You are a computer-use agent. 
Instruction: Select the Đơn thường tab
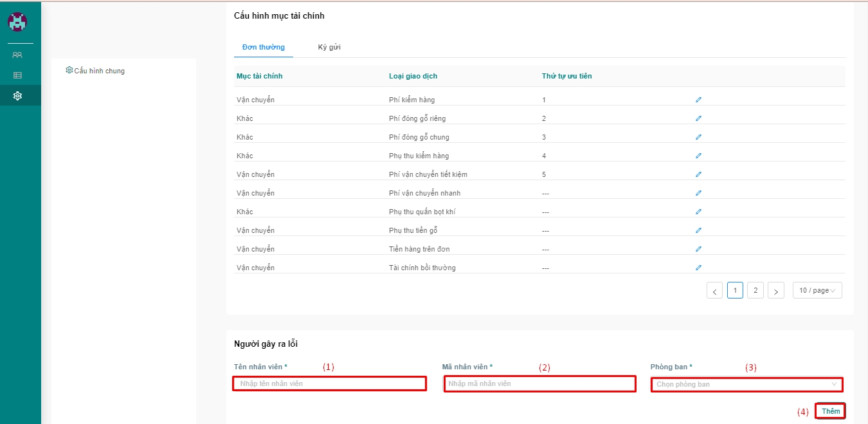tap(263, 47)
